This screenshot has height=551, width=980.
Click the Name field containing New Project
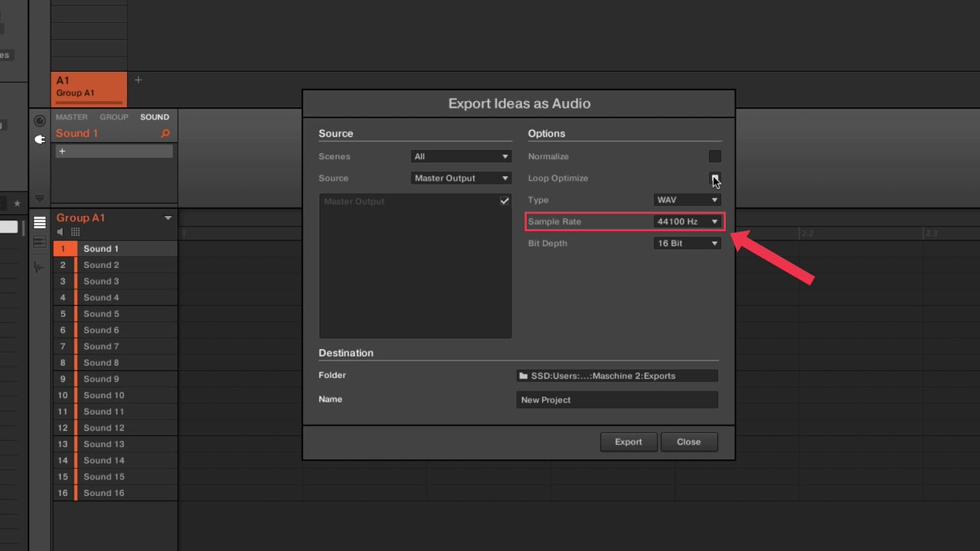617,399
